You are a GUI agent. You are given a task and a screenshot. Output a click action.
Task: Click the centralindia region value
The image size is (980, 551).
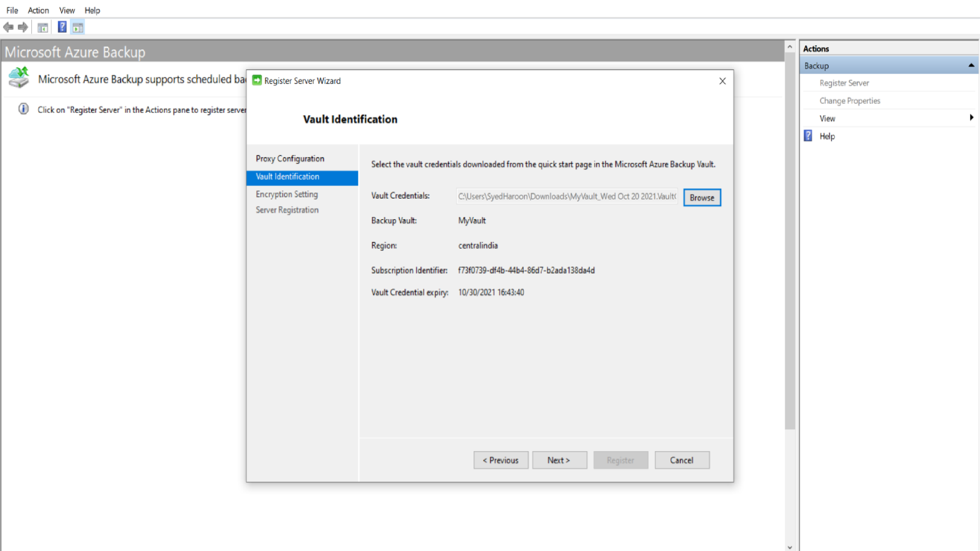pyautogui.click(x=478, y=245)
